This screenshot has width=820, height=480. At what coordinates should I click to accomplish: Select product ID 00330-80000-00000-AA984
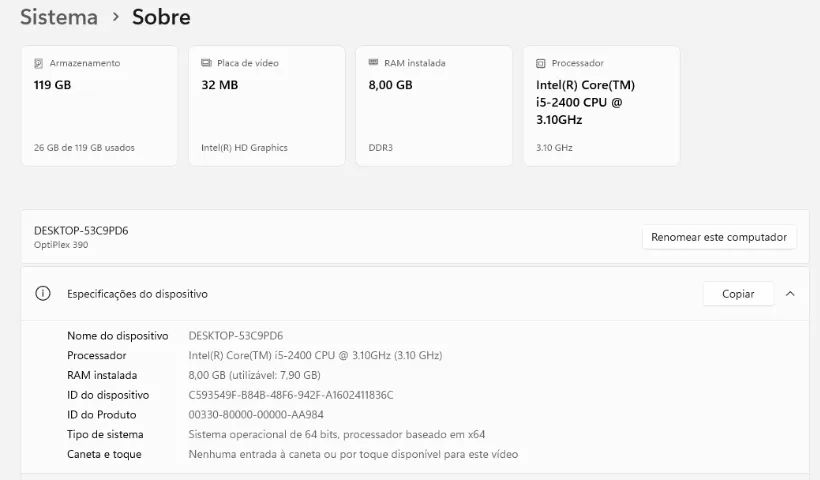tap(256, 415)
